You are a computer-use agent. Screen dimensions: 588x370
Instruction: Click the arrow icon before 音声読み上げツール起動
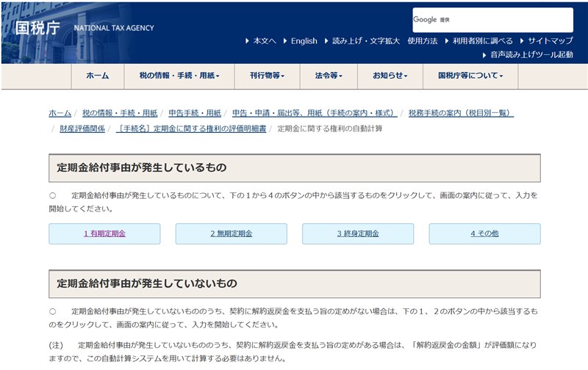tap(484, 55)
